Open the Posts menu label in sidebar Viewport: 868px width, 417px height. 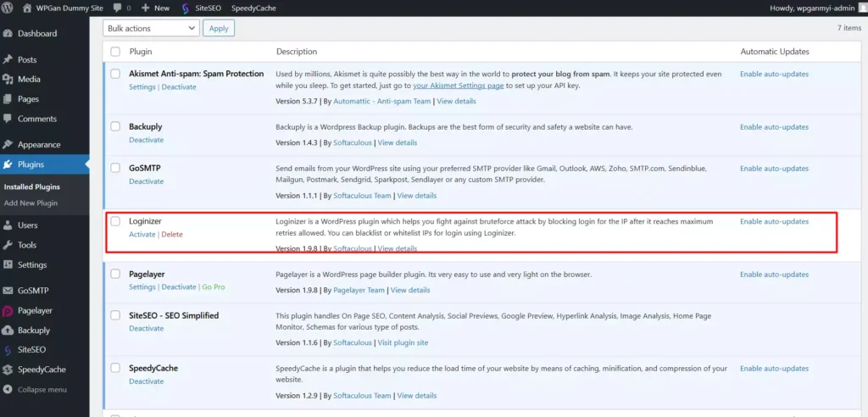click(x=27, y=59)
